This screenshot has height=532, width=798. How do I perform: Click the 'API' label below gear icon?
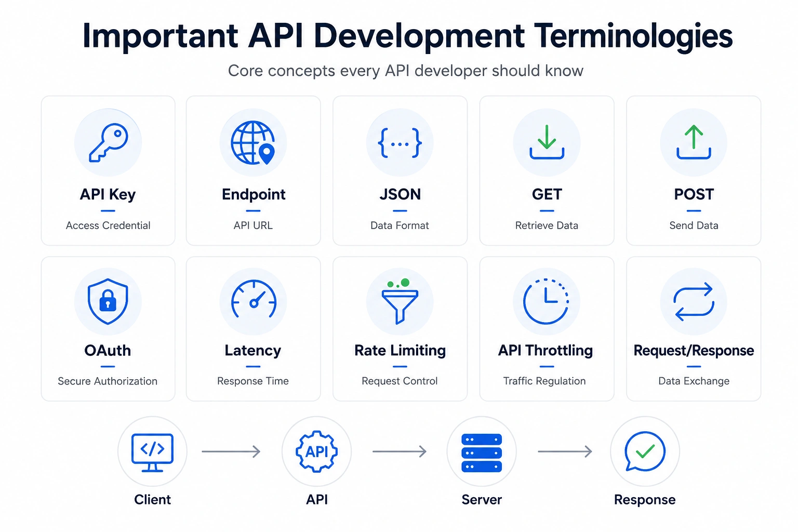pyautogui.click(x=317, y=500)
